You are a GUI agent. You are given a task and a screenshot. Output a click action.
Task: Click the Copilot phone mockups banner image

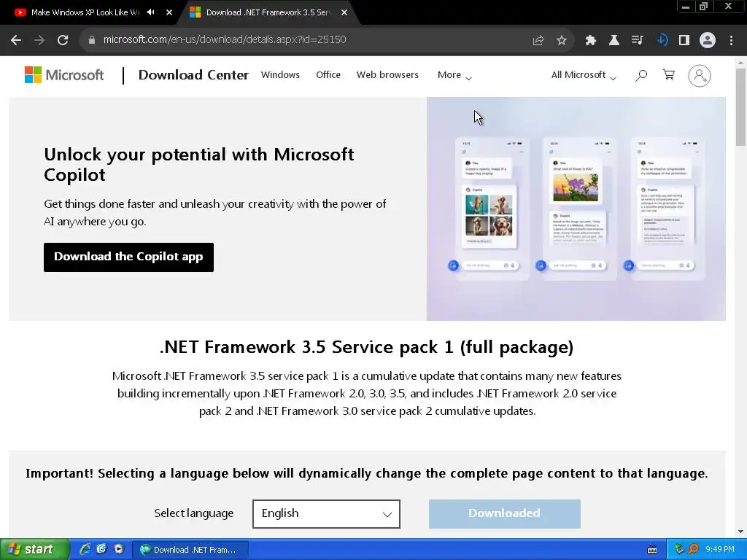pos(576,209)
